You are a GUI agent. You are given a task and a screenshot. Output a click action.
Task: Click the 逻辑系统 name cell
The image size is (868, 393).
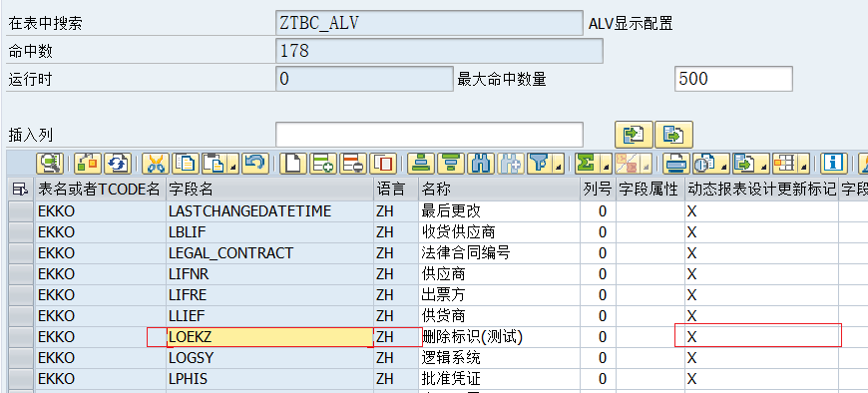coord(499,358)
